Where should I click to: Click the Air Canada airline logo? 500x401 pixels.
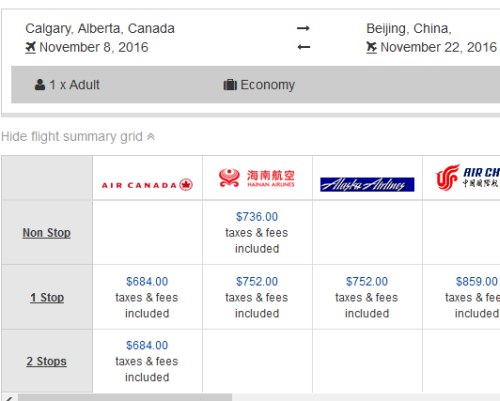tap(147, 185)
